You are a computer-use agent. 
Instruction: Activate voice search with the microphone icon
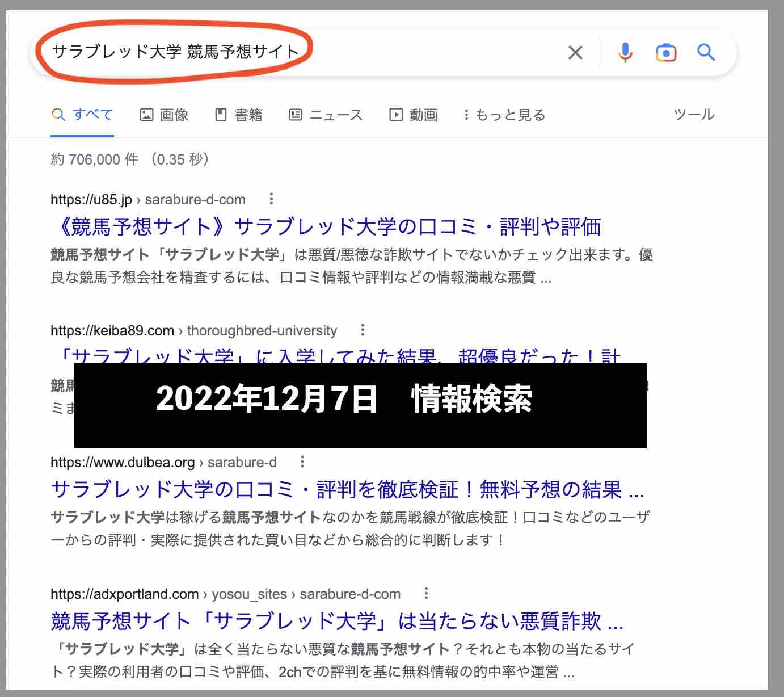(x=625, y=52)
